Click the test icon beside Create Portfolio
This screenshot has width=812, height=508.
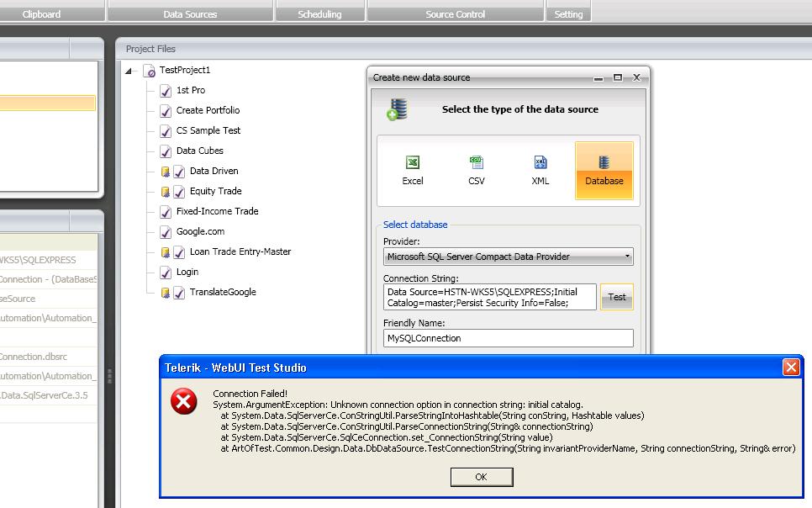pos(166,111)
